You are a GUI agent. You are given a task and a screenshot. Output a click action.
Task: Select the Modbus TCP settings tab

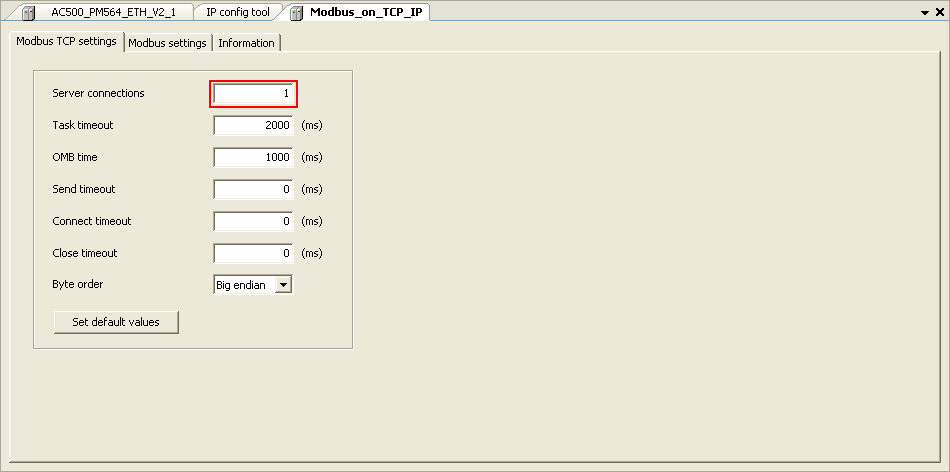coord(66,42)
